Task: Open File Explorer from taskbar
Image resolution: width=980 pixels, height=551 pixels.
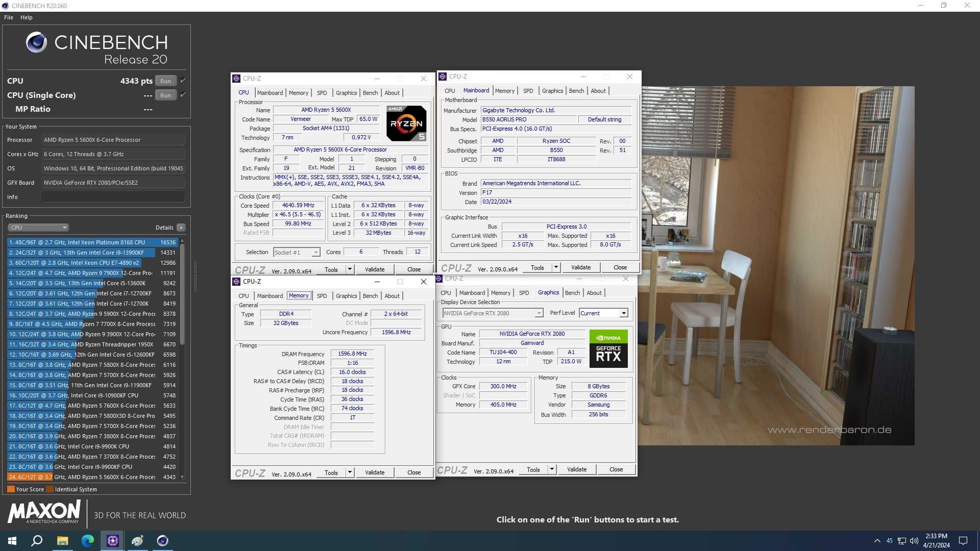Action: point(62,541)
